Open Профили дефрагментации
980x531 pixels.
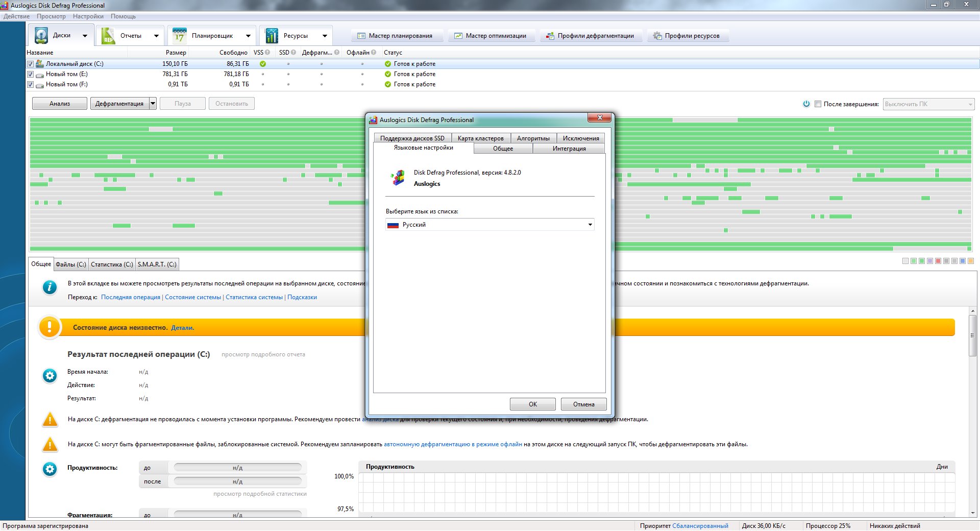point(590,36)
